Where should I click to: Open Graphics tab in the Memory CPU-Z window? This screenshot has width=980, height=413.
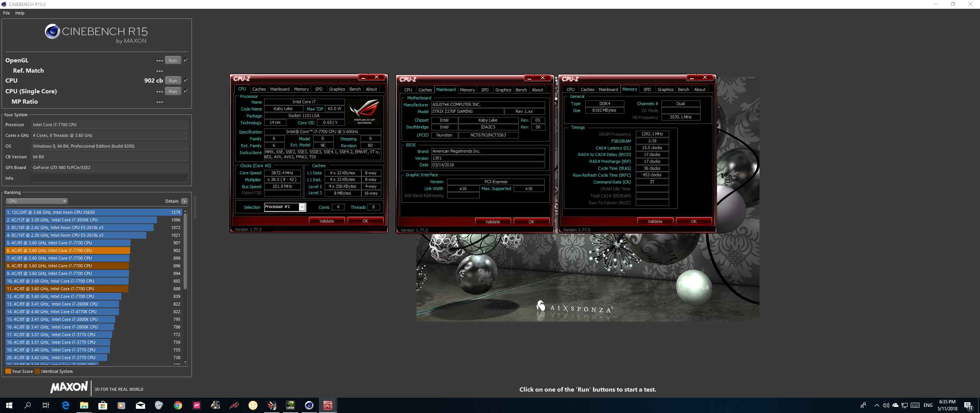pyautogui.click(x=665, y=89)
